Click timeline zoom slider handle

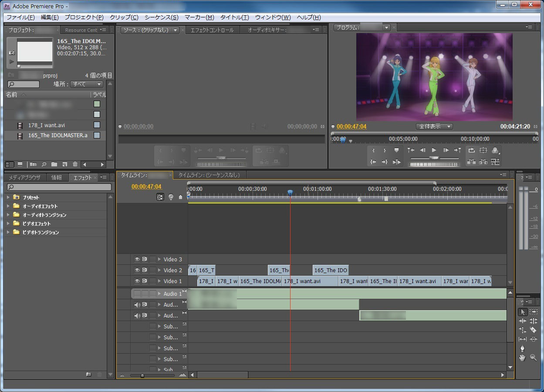(x=142, y=375)
